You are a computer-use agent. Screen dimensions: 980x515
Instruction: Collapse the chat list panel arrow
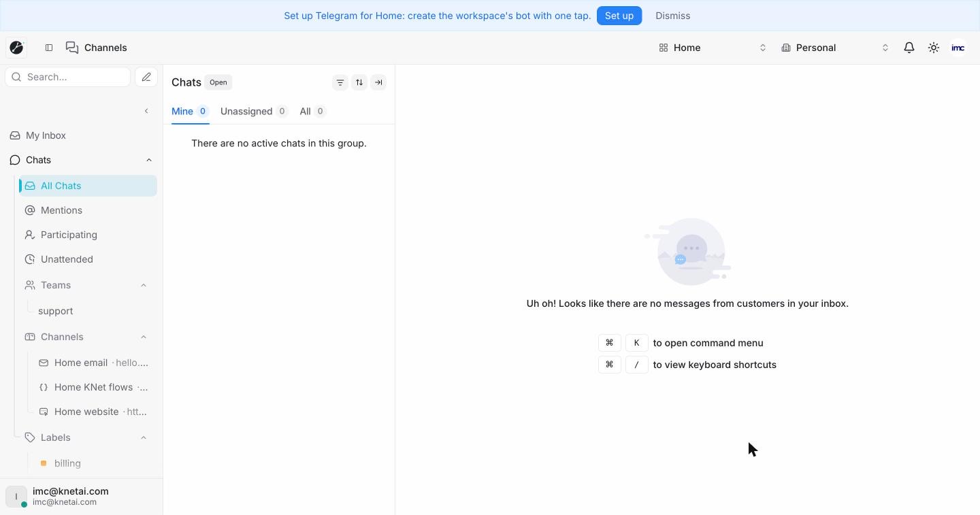tap(378, 82)
